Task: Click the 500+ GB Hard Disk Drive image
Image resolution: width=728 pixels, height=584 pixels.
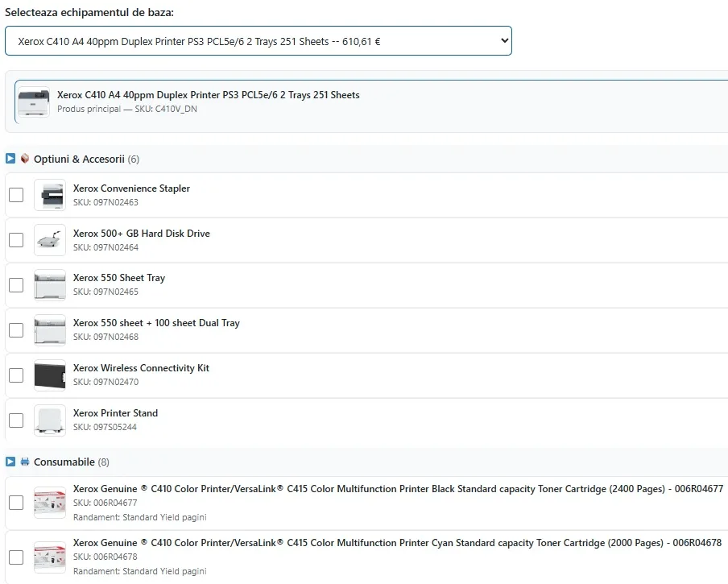Action: [x=50, y=240]
